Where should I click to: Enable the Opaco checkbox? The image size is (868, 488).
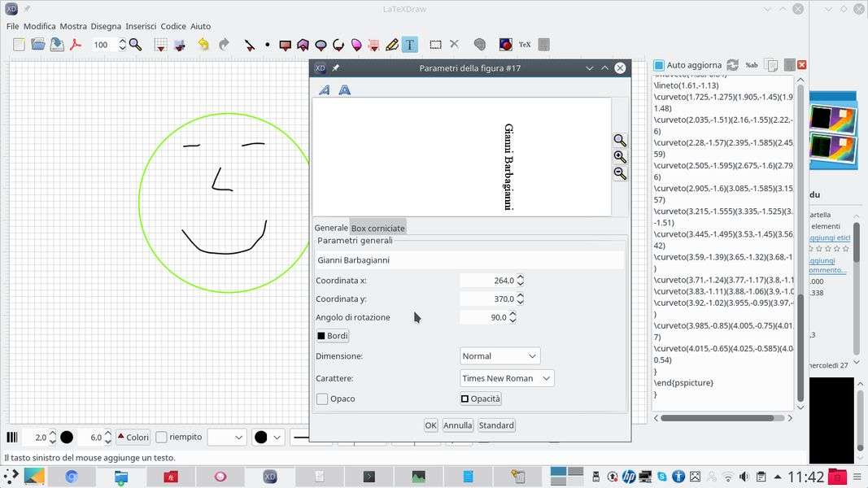click(322, 399)
